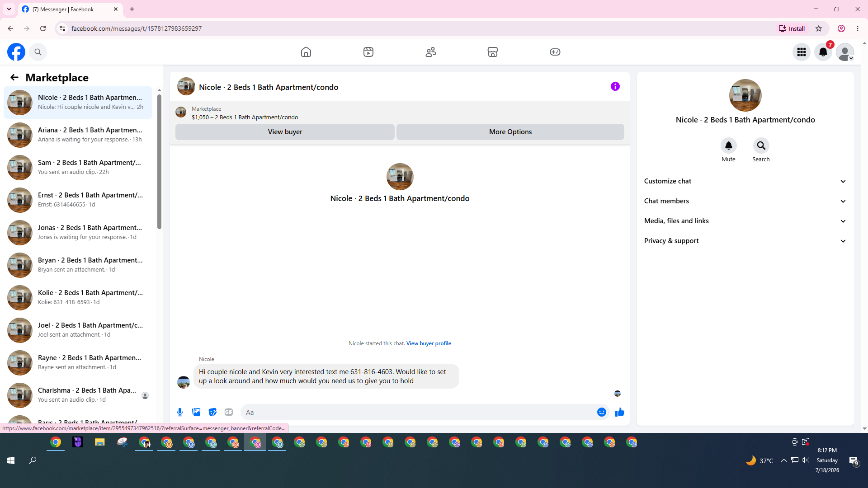Open Rayne's chat in the list

coord(78,363)
